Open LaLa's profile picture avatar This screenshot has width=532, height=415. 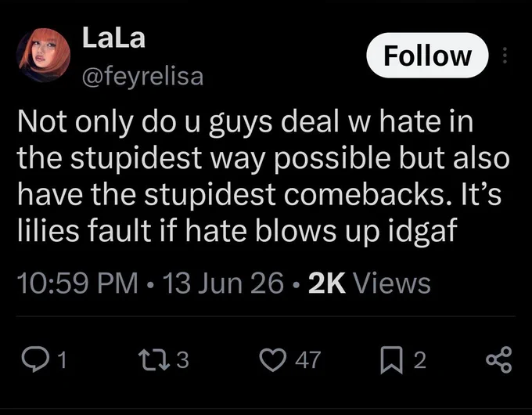point(43,56)
